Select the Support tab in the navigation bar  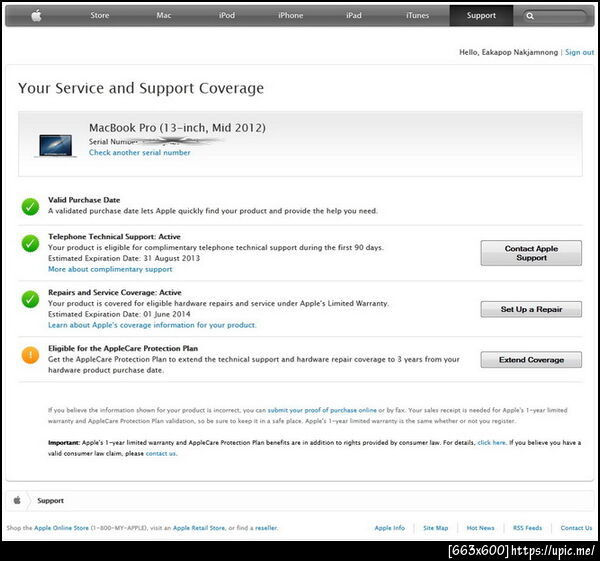tap(481, 16)
